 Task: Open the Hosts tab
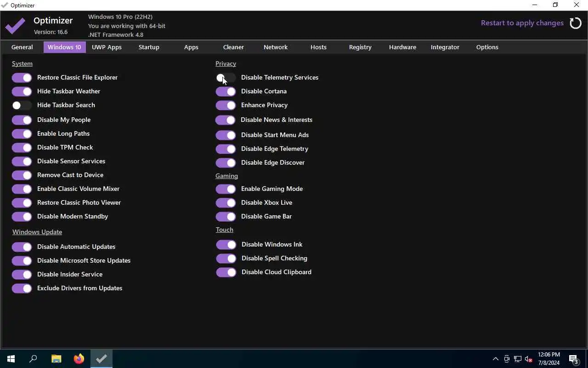pos(318,47)
